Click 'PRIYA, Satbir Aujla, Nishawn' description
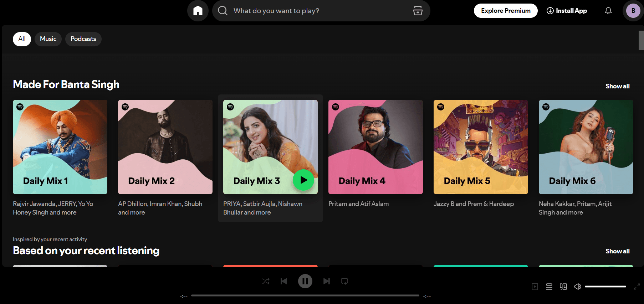The height and width of the screenshot is (304, 644). (x=263, y=208)
